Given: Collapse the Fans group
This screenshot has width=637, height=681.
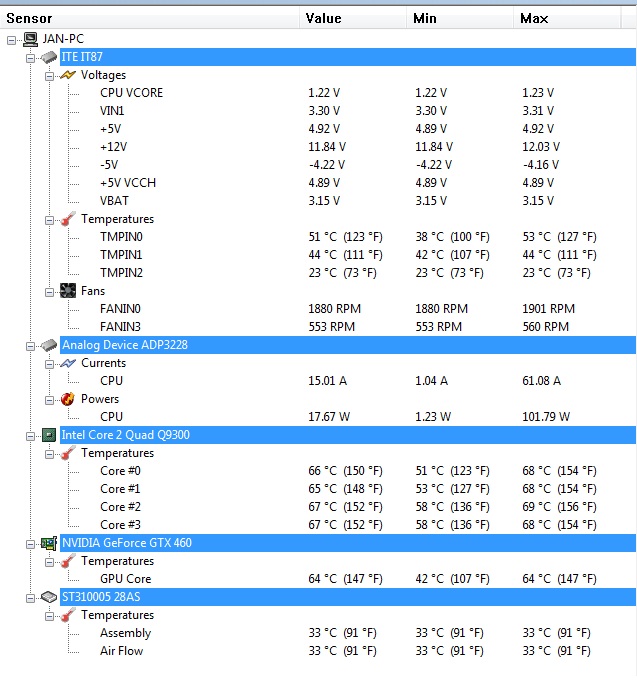Looking at the screenshot, I should coord(49,291).
